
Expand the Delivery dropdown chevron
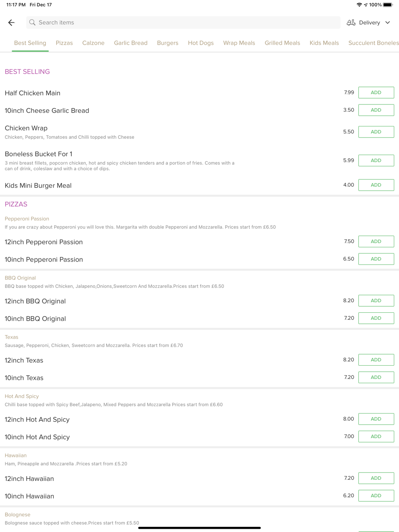pos(387,23)
